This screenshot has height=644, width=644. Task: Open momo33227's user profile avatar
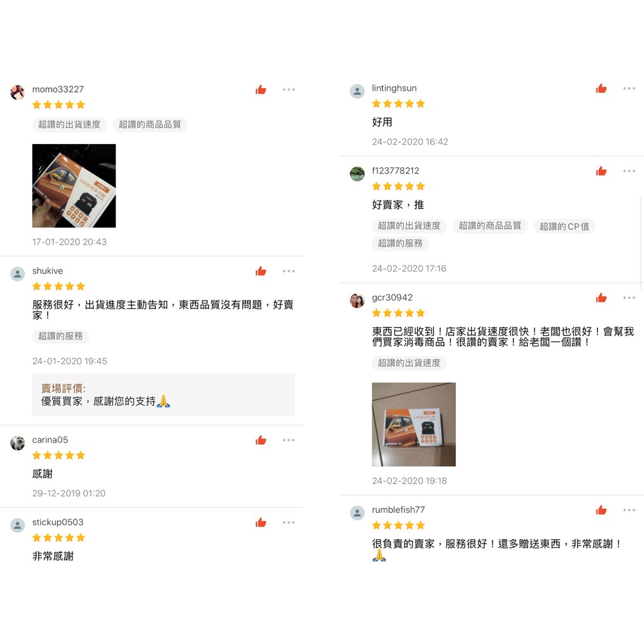coord(17,92)
